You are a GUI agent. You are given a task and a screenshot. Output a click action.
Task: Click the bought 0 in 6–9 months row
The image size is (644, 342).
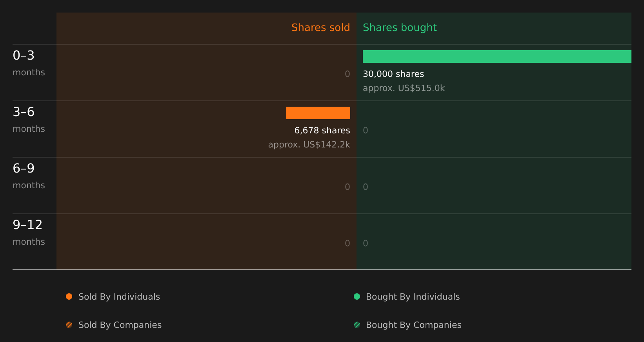click(366, 187)
